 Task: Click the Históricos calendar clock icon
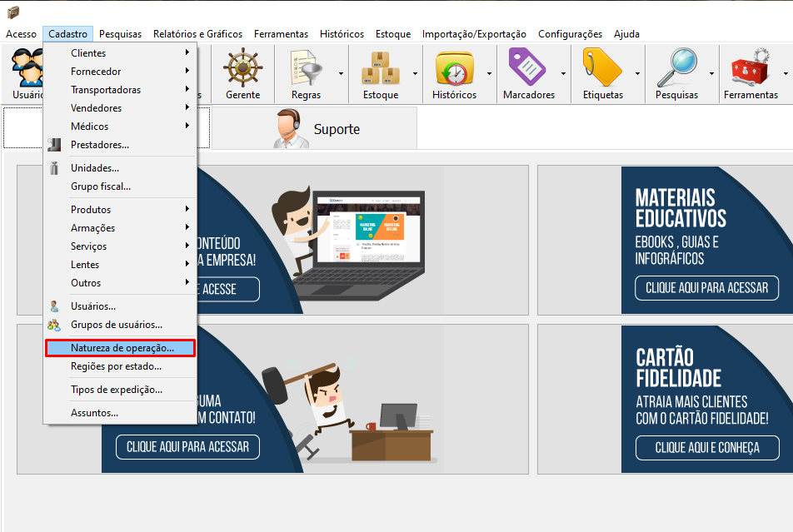[454, 68]
